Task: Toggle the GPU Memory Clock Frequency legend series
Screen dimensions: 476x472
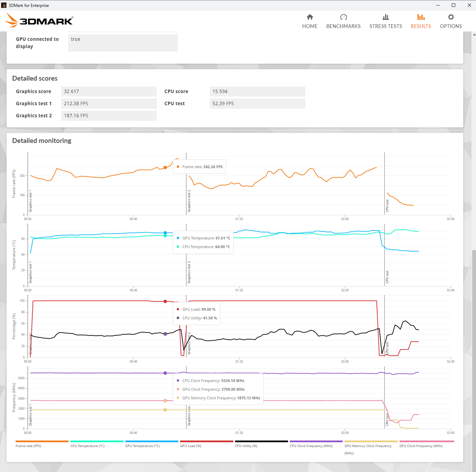Action: (x=371, y=447)
